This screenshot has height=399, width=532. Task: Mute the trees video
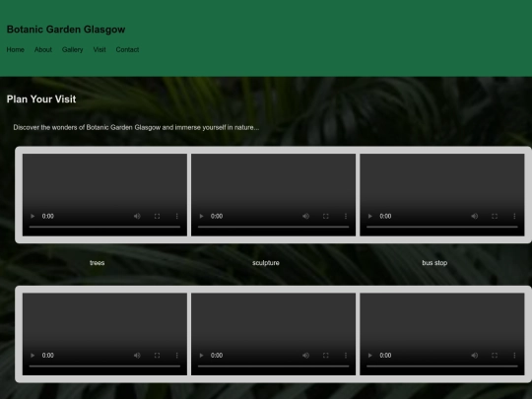click(137, 216)
